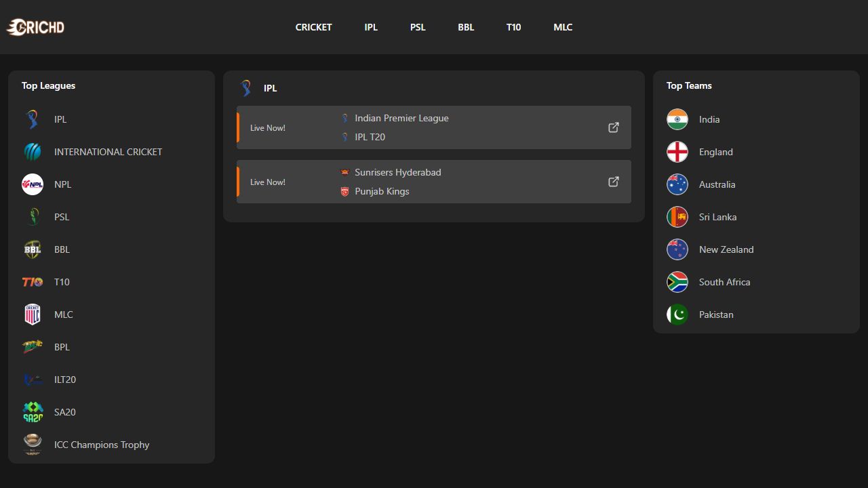Select ILT20 league link
The height and width of the screenshot is (488, 868).
tap(65, 380)
